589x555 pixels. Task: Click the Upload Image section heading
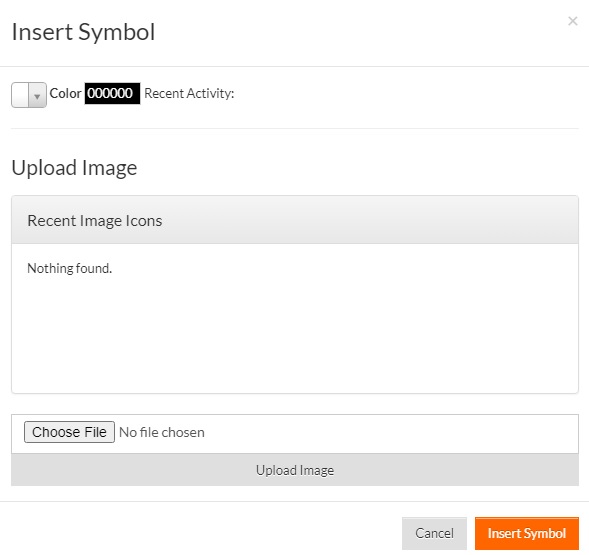(74, 168)
